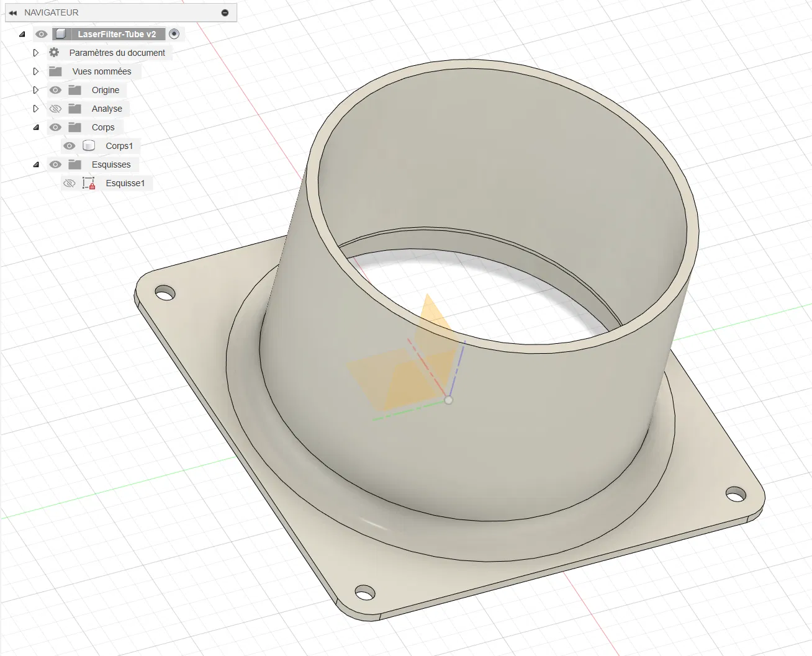Click the Corps folder icon
This screenshot has width=812, height=656.
[75, 127]
